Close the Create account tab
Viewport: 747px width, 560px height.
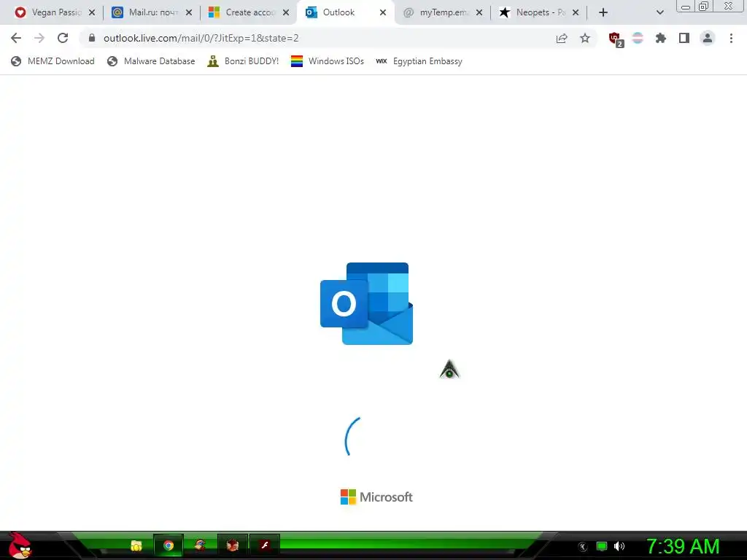[x=286, y=12]
